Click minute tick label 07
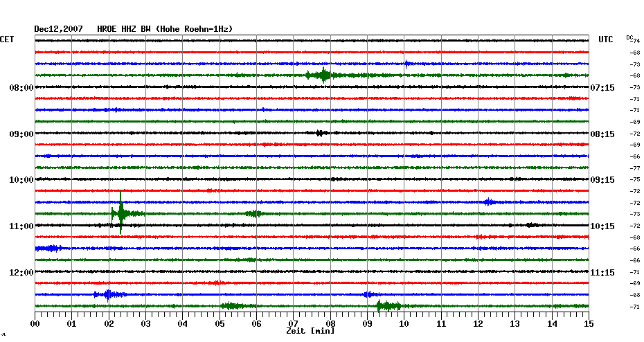 pos(293,324)
